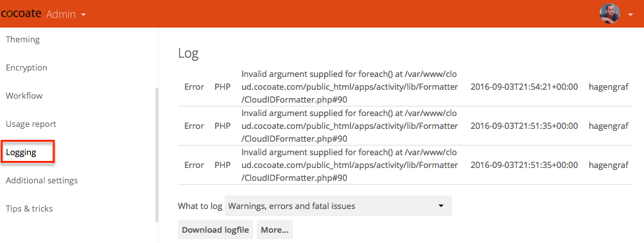644x243 pixels.
Task: Open the Theming settings section
Action: pos(22,39)
